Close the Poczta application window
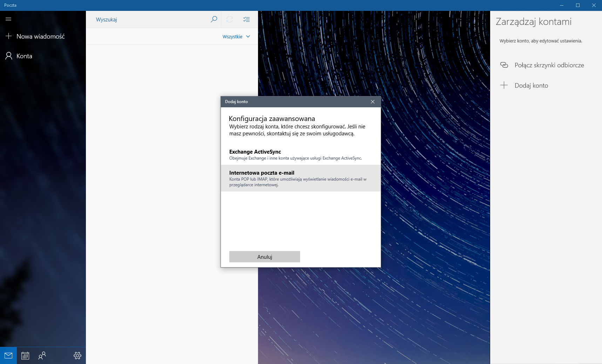The width and height of the screenshot is (602, 364). point(594,5)
